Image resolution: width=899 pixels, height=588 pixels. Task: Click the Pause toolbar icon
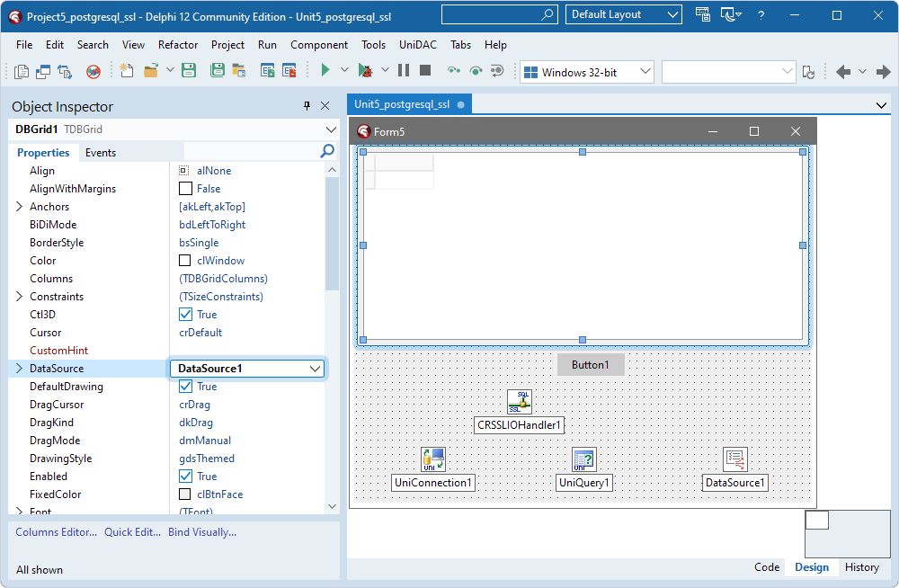(404, 70)
